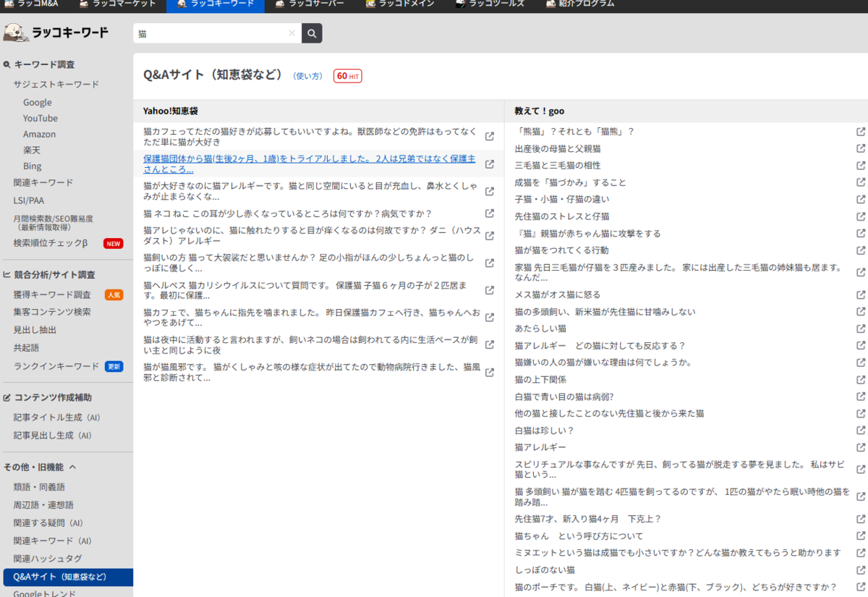Collapse the その他・旧機能 section
The image size is (868, 597).
pyautogui.click(x=40, y=467)
